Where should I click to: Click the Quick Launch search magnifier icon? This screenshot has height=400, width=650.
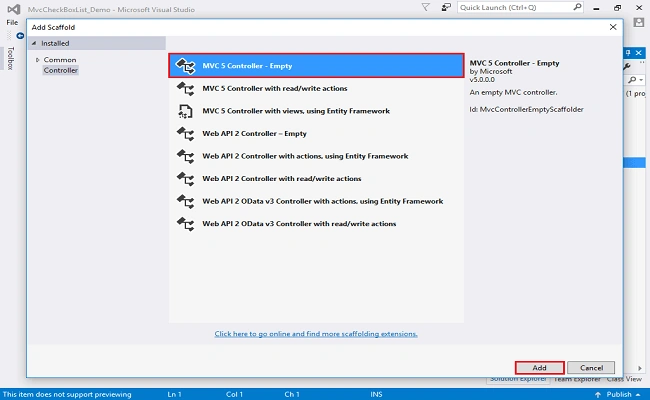coord(577,7)
